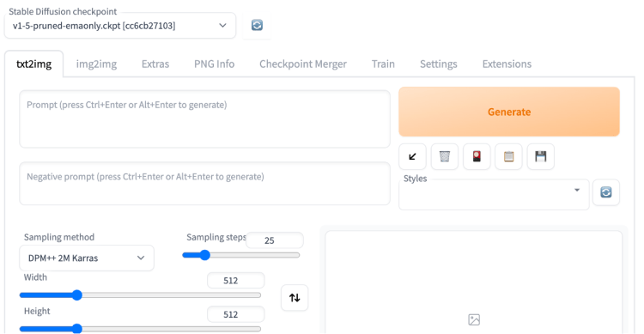This screenshot has height=334, width=644.
Task: Click the Width slider handle
Action: [76, 295]
